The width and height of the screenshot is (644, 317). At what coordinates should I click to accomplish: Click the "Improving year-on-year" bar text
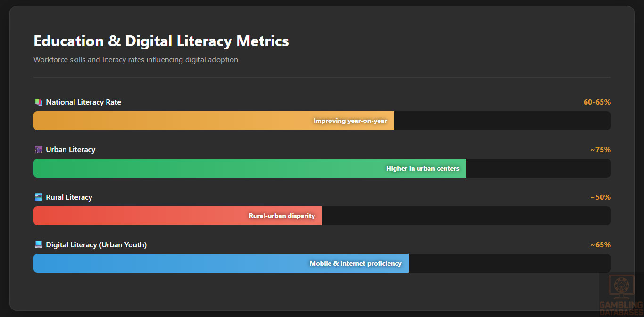tap(350, 121)
